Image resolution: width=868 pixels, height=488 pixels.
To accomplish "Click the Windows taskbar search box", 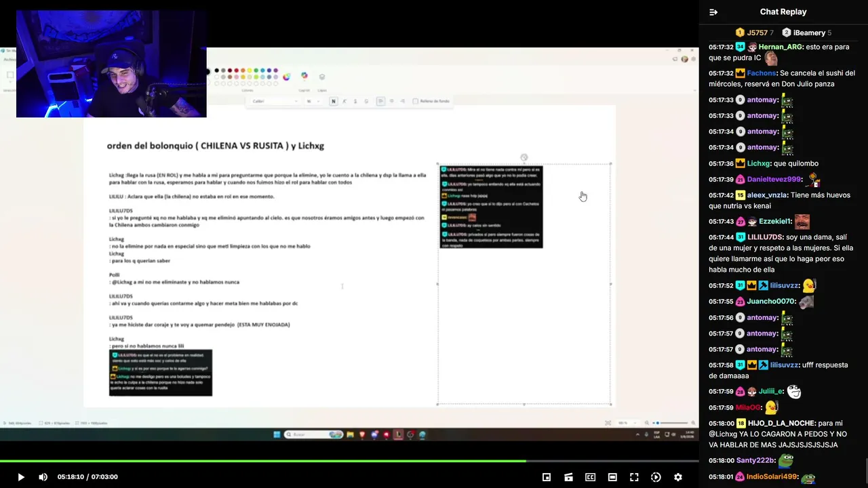I will coord(313,434).
